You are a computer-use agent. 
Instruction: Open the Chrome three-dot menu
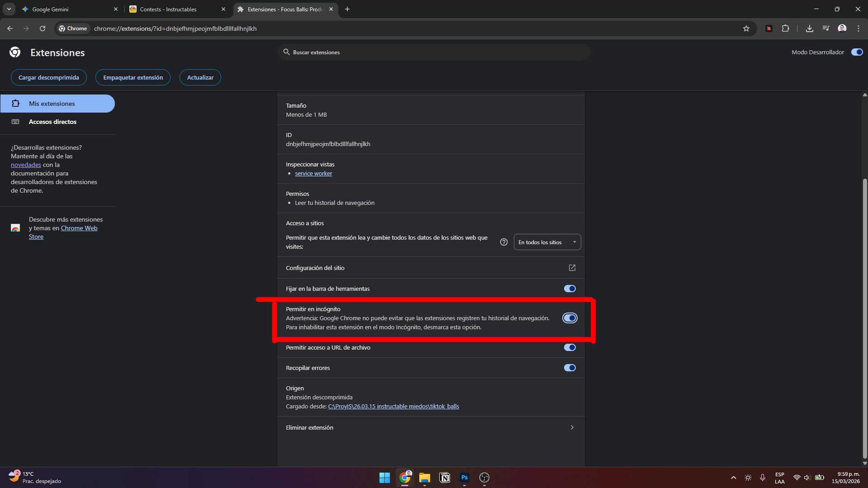pyautogui.click(x=859, y=28)
